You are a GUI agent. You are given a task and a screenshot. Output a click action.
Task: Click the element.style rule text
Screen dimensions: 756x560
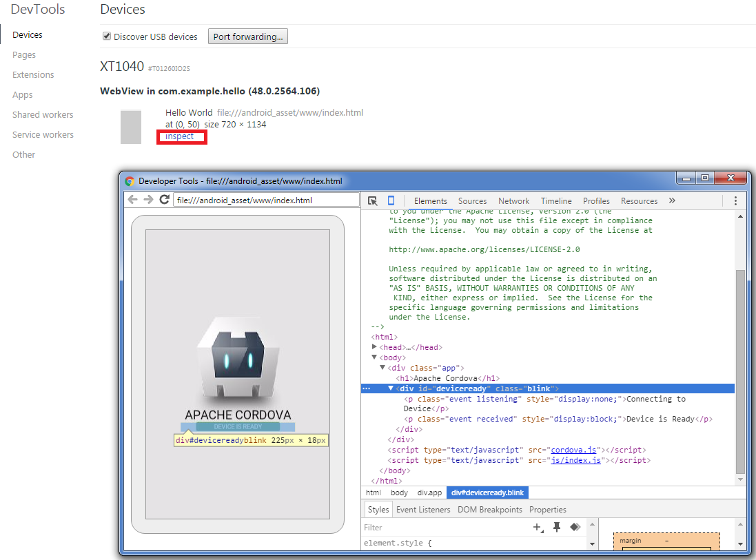tap(398, 543)
